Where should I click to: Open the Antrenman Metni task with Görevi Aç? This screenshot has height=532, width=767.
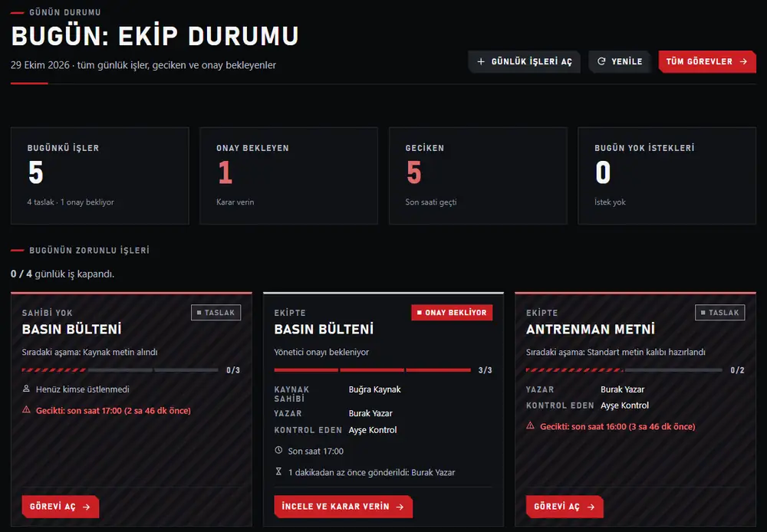click(564, 507)
